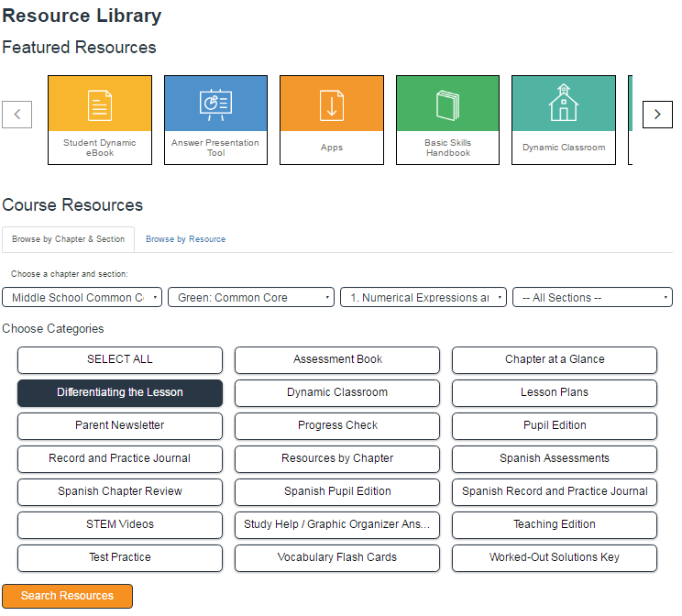Deselect Differentiating the Lesson category
The width and height of the screenshot is (682, 616).
tap(120, 393)
